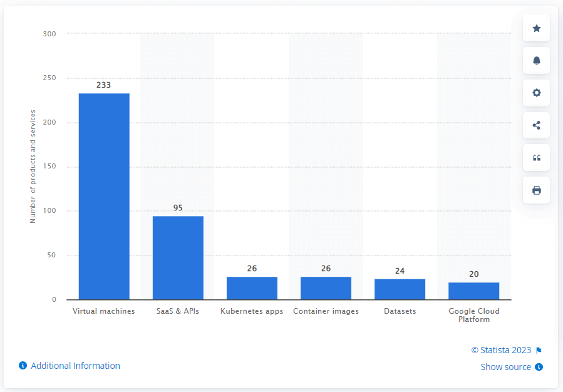Open chart settings with the gear icon
The image size is (563, 392).
point(536,93)
